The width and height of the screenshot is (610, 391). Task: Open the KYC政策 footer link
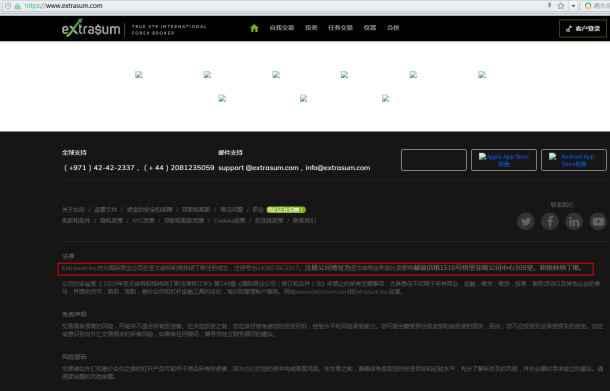click(143, 221)
